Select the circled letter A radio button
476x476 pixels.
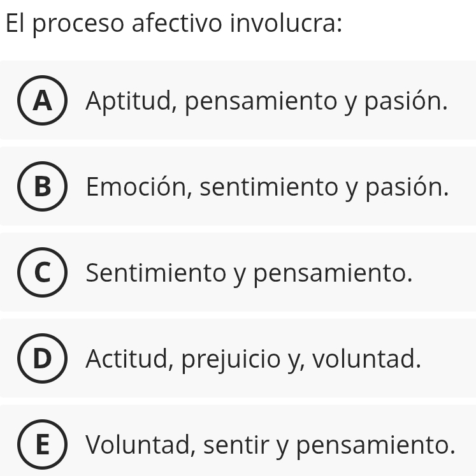42,101
